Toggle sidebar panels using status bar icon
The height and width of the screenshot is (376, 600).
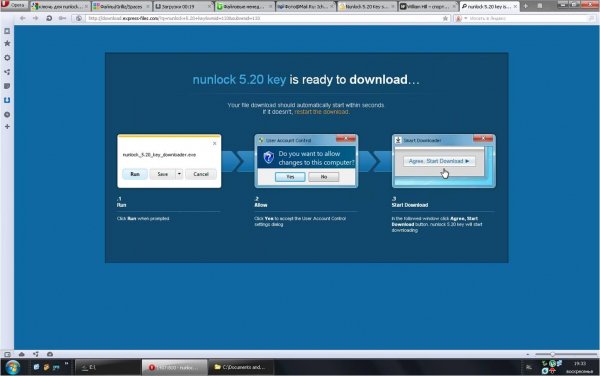tap(7, 354)
